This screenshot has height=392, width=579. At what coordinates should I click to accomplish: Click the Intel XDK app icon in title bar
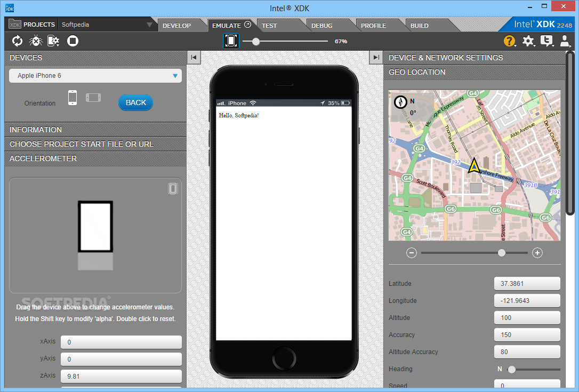[x=9, y=8]
